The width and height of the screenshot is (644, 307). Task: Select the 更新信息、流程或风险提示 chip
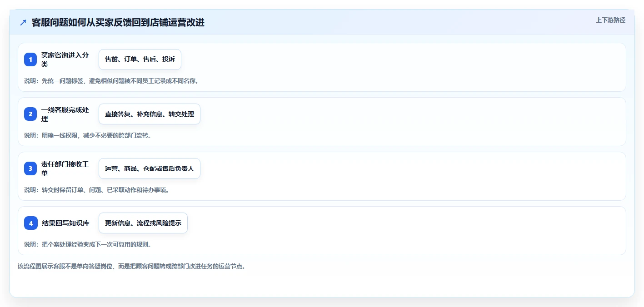tap(143, 223)
